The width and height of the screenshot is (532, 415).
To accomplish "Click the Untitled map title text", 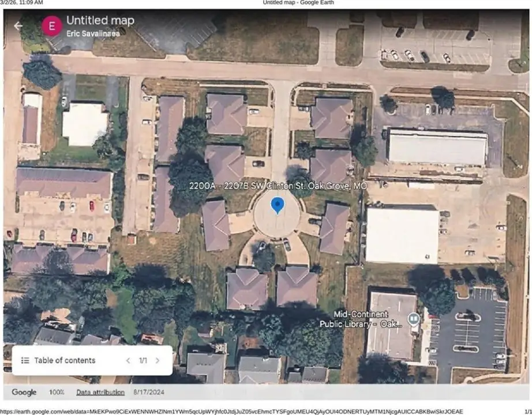I will (100, 21).
